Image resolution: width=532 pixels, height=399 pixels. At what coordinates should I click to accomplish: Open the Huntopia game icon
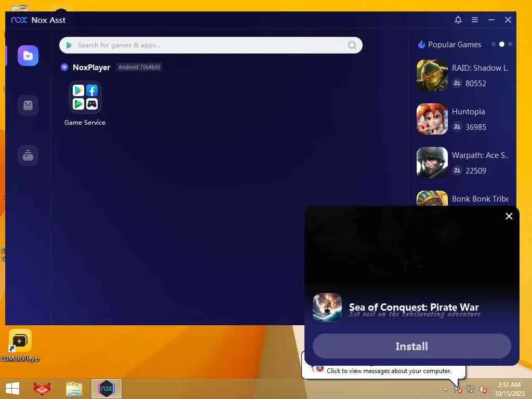point(432,119)
